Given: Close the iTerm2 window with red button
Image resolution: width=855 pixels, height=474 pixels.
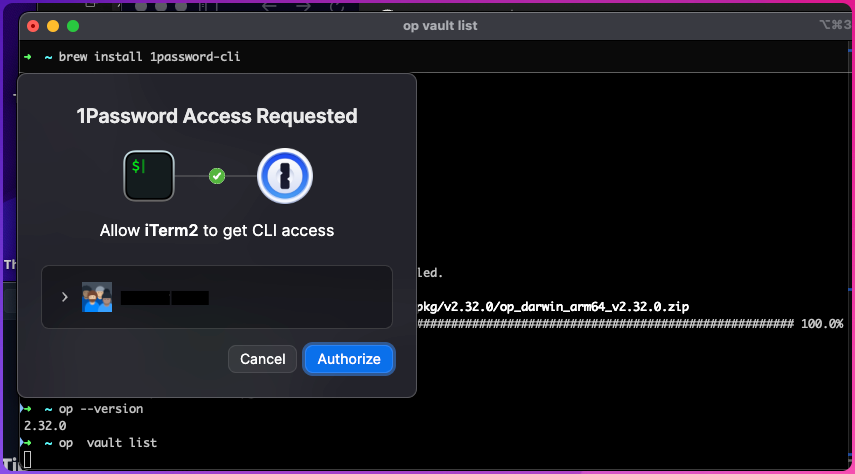Looking at the screenshot, I should 33,26.
